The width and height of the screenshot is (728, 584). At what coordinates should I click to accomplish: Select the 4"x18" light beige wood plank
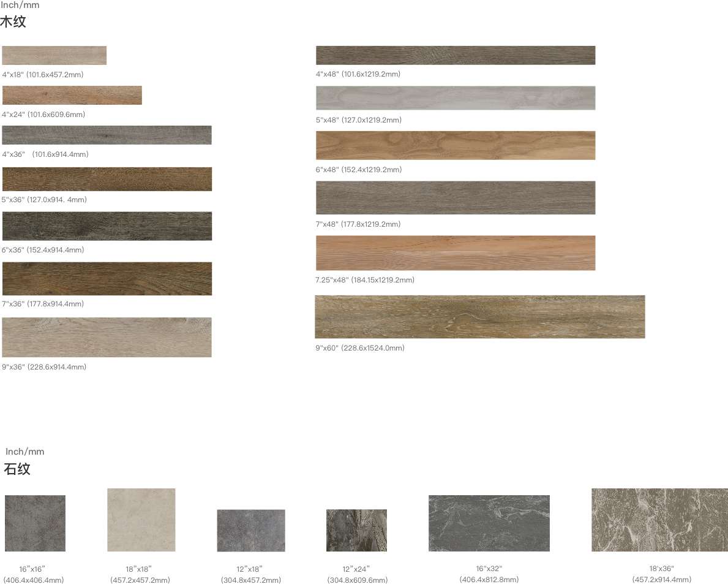tap(54, 55)
